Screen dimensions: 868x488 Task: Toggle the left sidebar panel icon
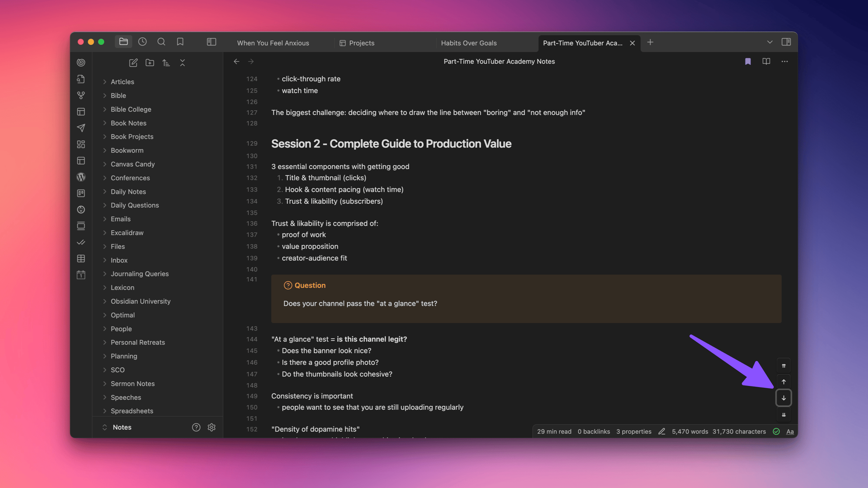212,42
